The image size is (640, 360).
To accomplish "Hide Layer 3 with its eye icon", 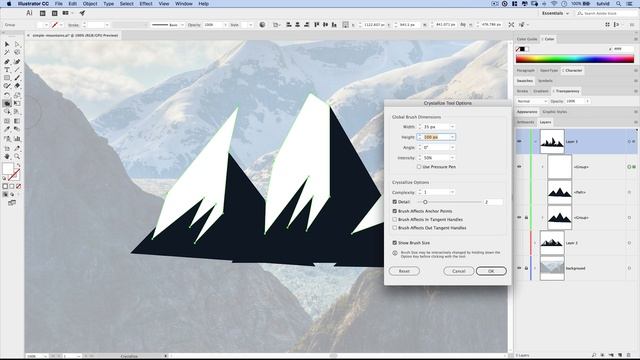I will tap(519, 141).
